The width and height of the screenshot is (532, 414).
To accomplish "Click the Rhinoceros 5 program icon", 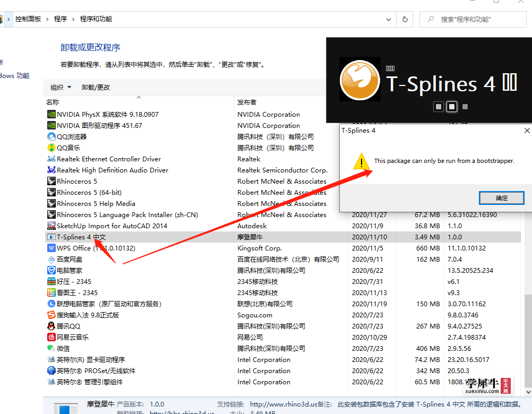I will coord(51,181).
